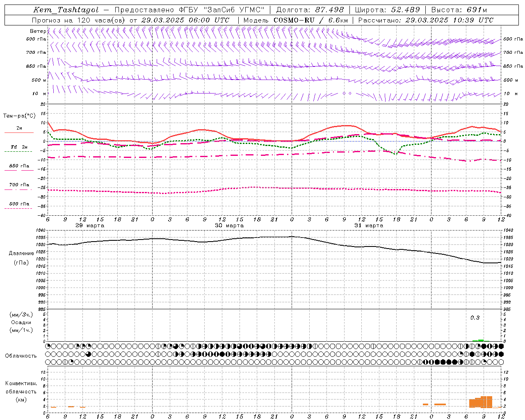
Task: Click the computed time Рассчитано: 29.03.2025 10:39 UTC
Action: point(426,20)
